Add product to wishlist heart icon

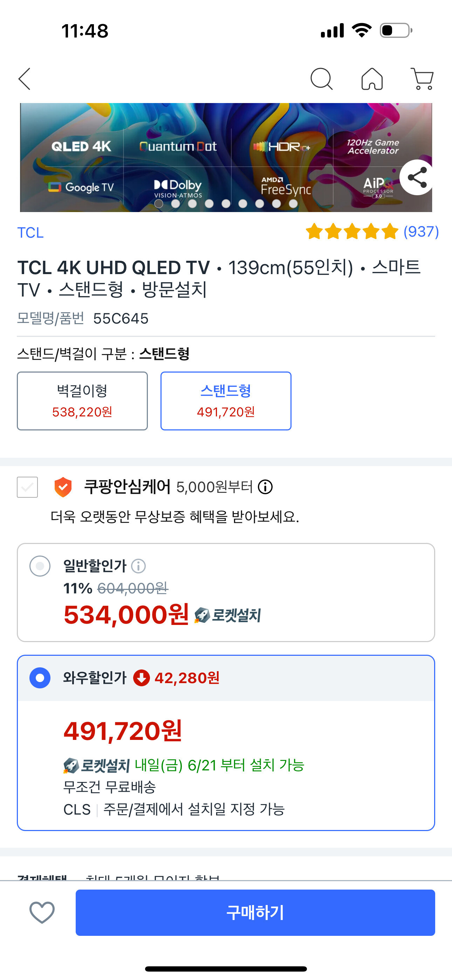coord(42,912)
